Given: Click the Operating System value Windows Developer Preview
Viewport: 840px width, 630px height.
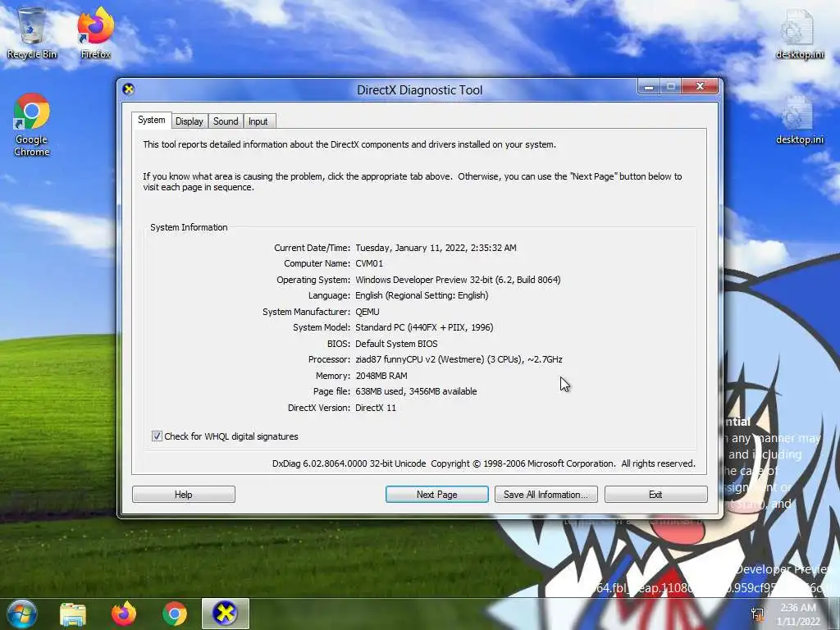Looking at the screenshot, I should point(458,280).
